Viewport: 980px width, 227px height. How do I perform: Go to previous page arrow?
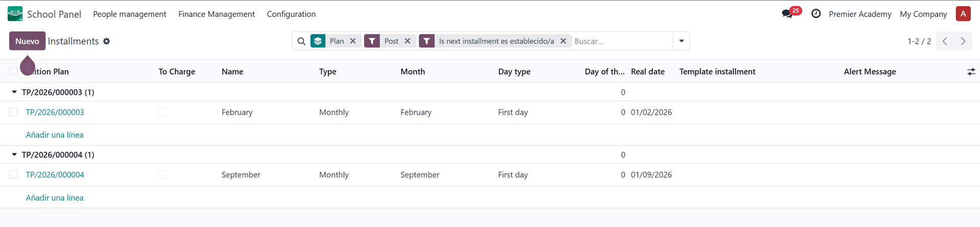945,41
